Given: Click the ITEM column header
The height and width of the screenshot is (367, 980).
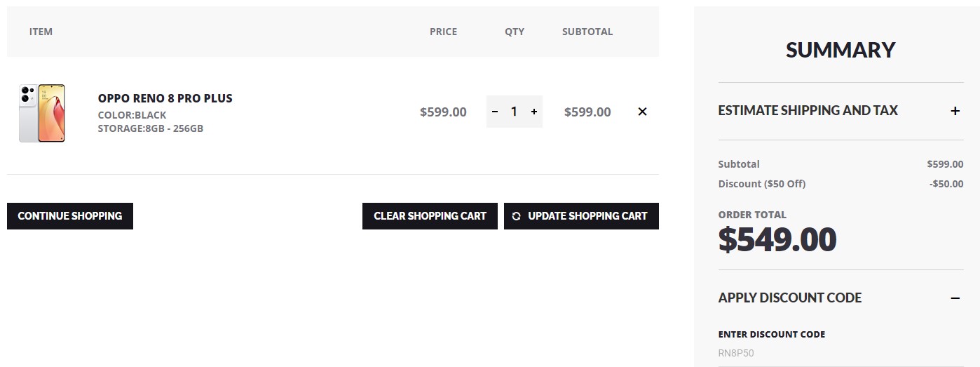Looking at the screenshot, I should (41, 32).
